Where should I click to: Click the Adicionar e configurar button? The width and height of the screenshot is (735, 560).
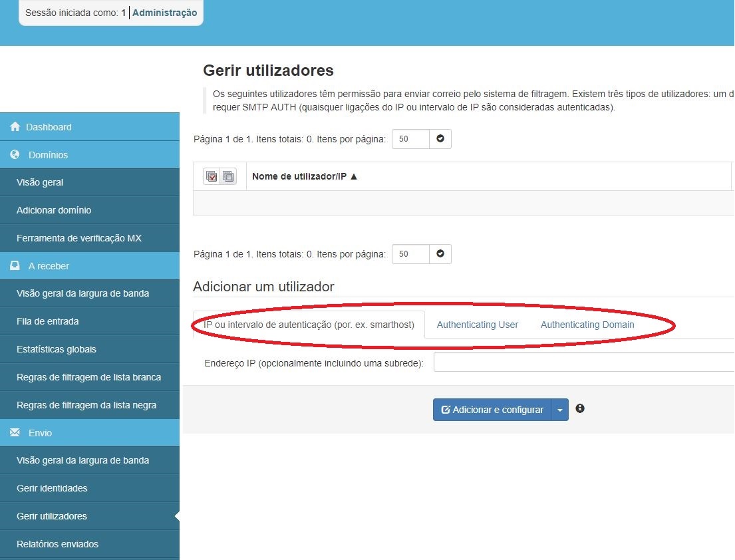pos(492,410)
